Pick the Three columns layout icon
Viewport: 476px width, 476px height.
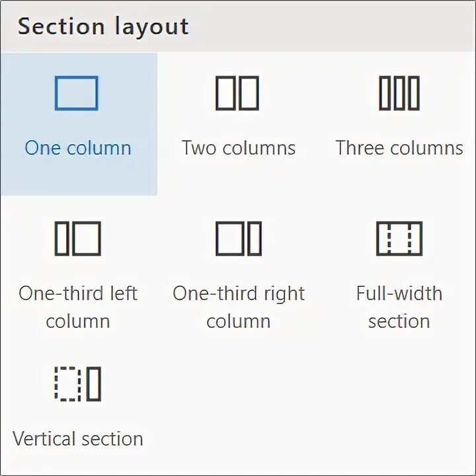[x=399, y=93]
